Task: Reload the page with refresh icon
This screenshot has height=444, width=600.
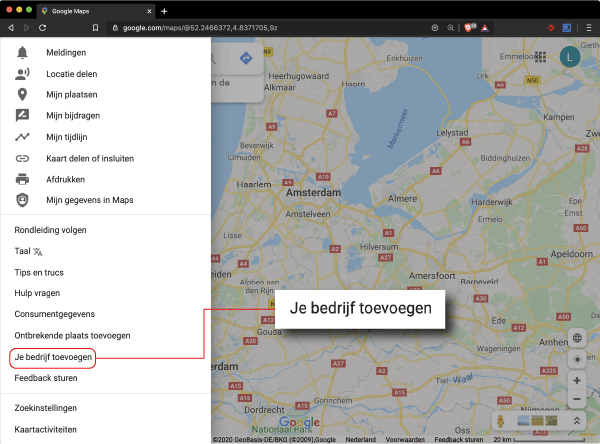Action: tap(42, 28)
